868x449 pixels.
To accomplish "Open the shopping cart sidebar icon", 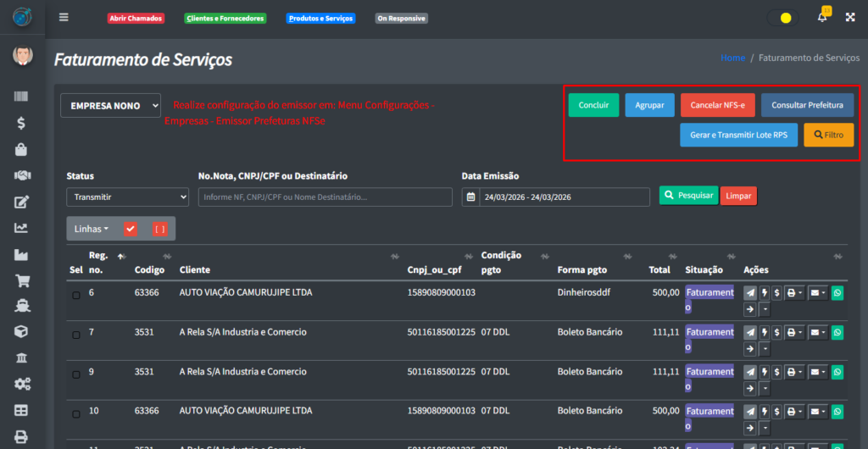I will pyautogui.click(x=22, y=280).
